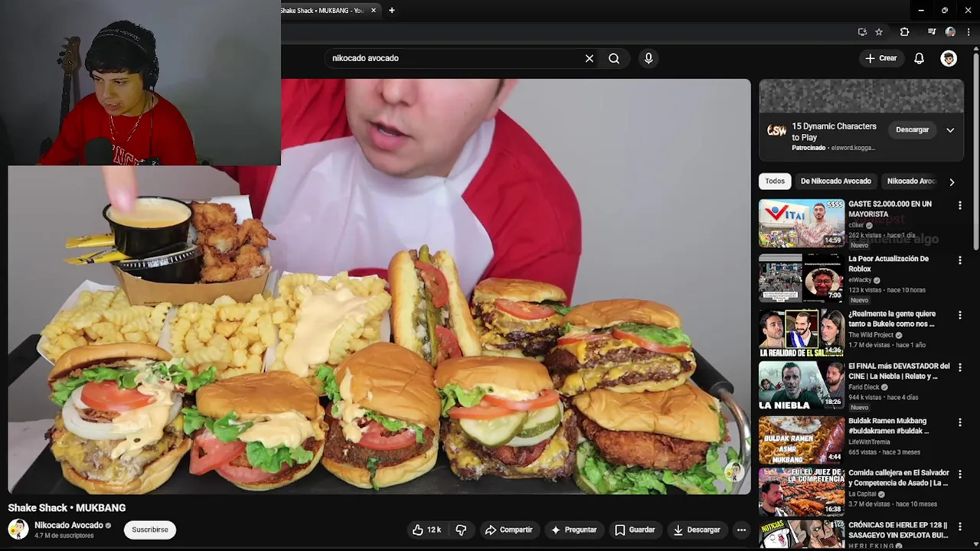Open La Realidad de El Salvador thumbnail

point(802,333)
